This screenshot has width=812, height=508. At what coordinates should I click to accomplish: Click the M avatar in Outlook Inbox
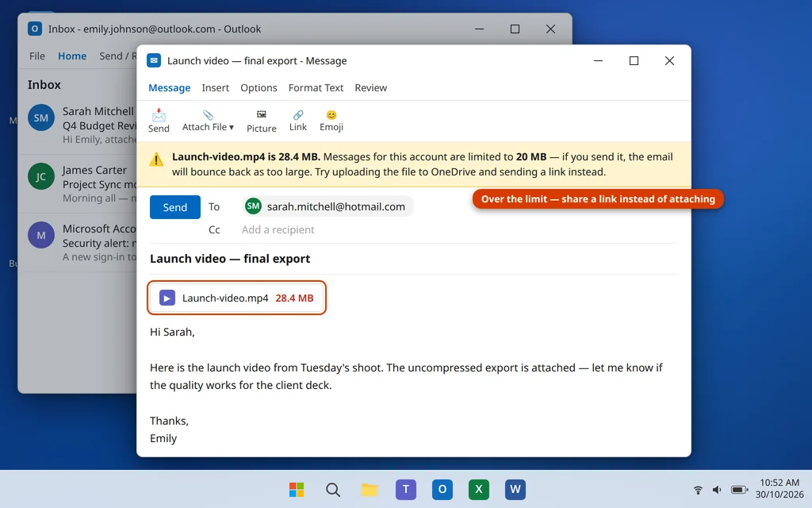(x=41, y=235)
